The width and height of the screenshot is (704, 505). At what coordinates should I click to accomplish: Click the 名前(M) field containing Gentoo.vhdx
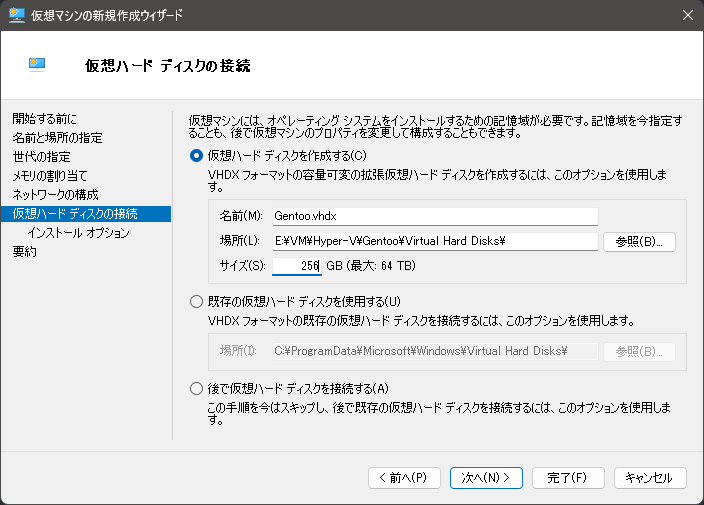click(435, 216)
